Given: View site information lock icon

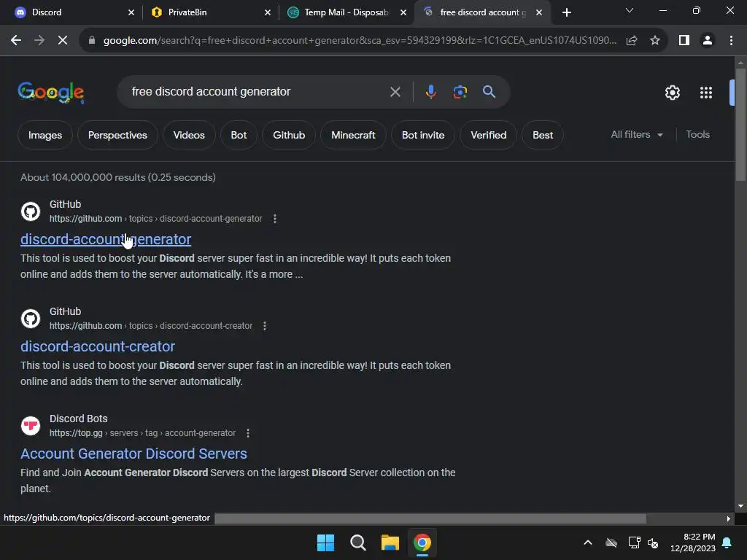Looking at the screenshot, I should tap(92, 41).
